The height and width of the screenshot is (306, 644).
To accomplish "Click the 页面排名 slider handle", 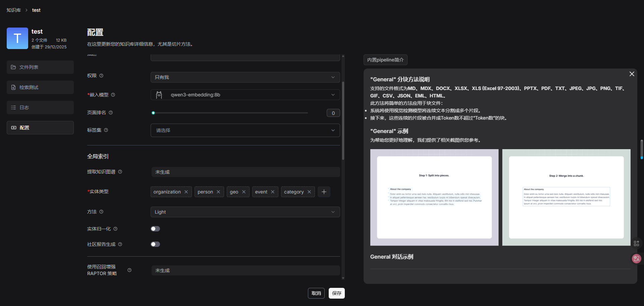I will pyautogui.click(x=153, y=113).
